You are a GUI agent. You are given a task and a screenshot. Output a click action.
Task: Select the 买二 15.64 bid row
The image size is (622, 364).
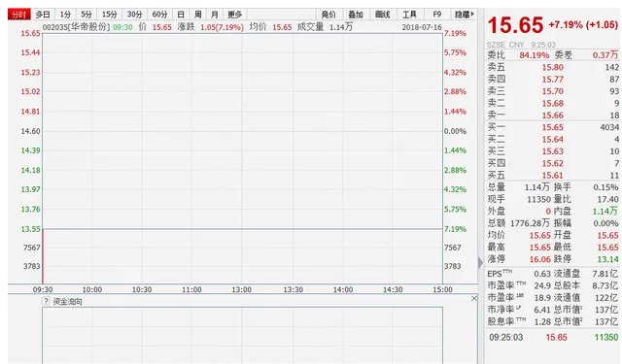pos(553,140)
